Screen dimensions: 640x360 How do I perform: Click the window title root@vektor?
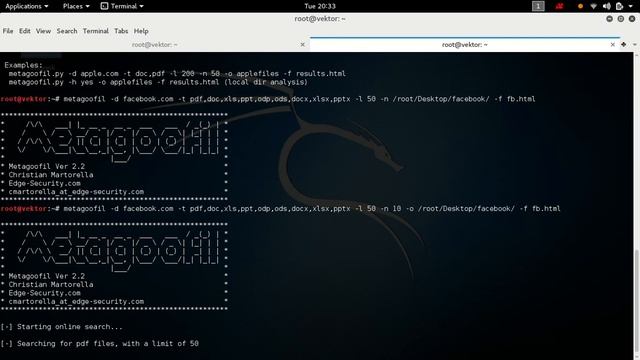(x=320, y=19)
